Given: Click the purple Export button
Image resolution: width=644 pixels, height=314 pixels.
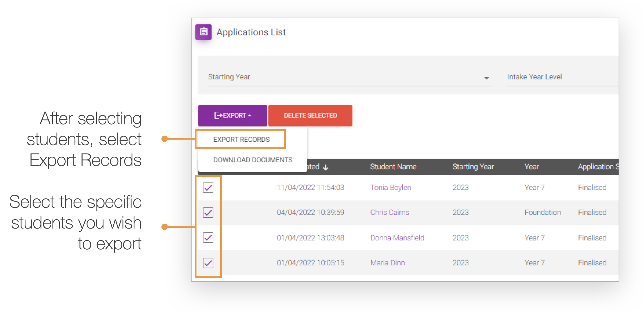Looking at the screenshot, I should click(233, 115).
